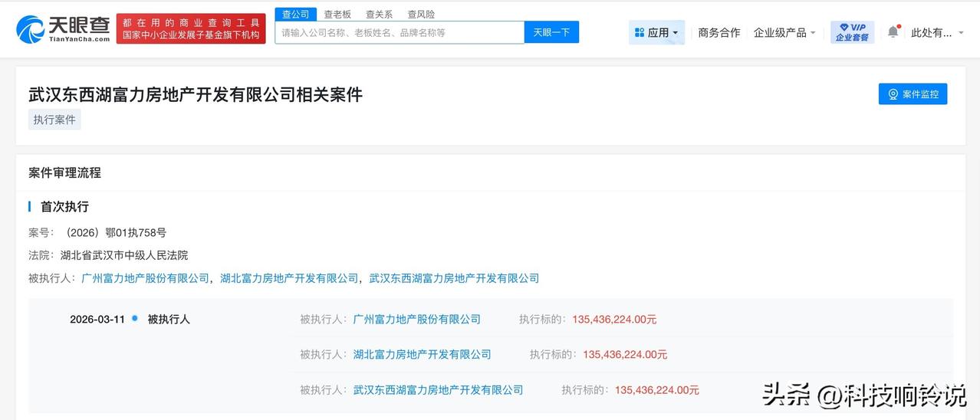Switch to the 查老板 tab

(x=337, y=14)
